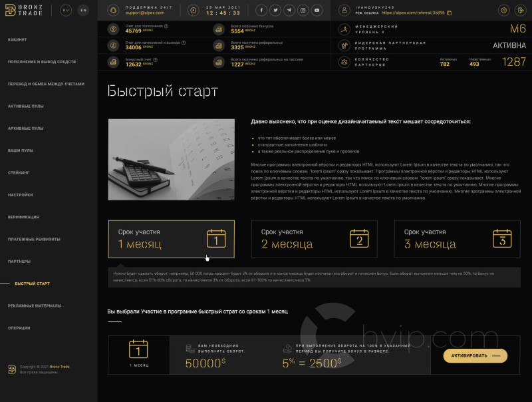This screenshot has width=532, height=402.
Task: Click the calculator and notebook image
Action: (x=172, y=159)
